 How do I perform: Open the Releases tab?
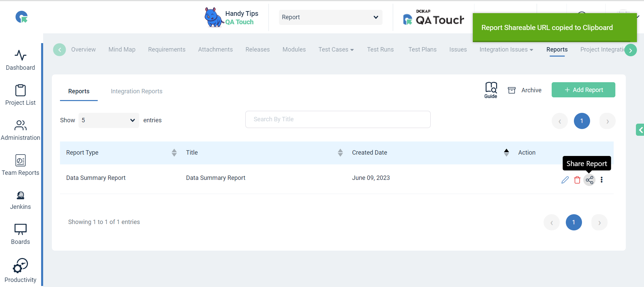point(257,50)
